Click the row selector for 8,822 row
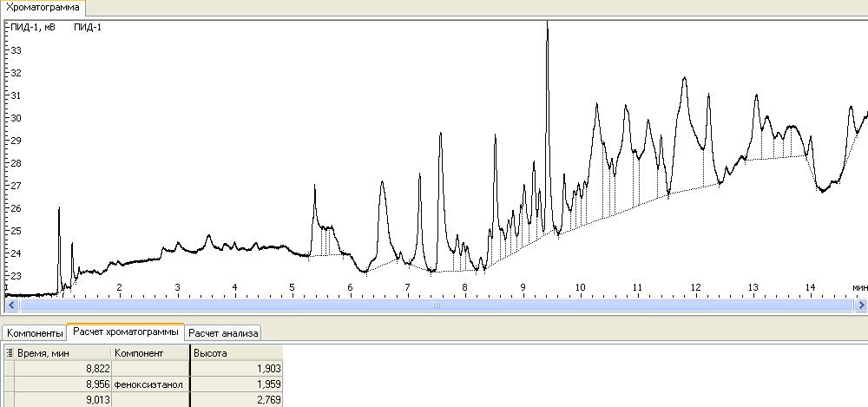Viewport: 868px width, 407px height. coord(9,369)
